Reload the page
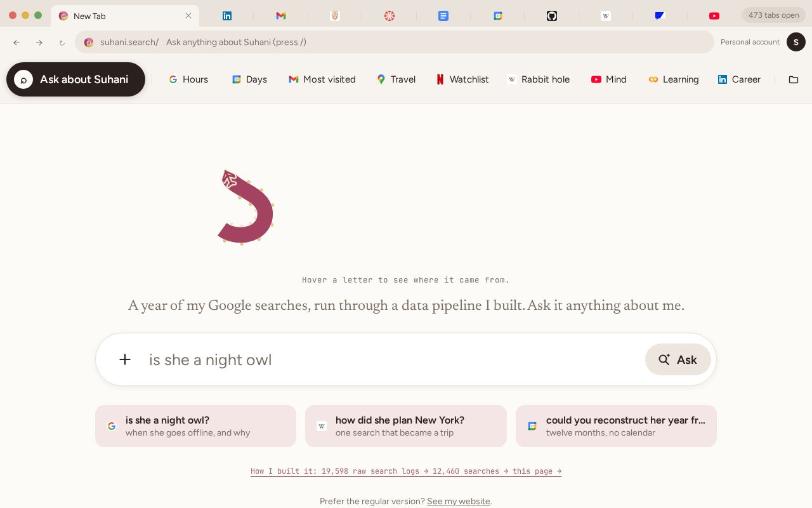The width and height of the screenshot is (812, 508). pyautogui.click(x=62, y=43)
